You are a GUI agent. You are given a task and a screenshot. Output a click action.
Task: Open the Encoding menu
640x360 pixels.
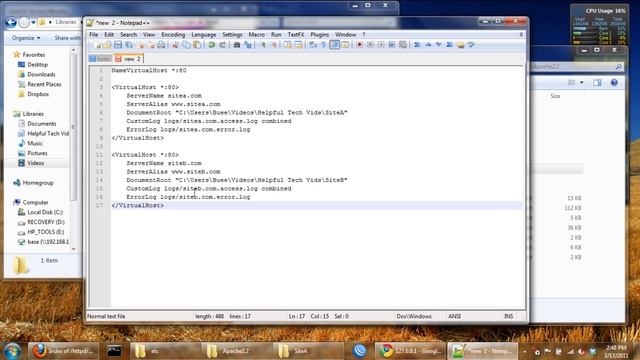(173, 35)
